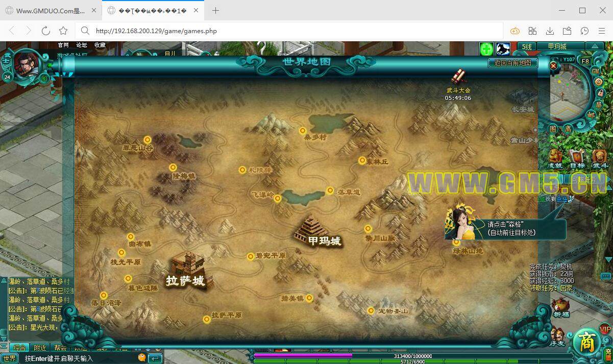Open the VIP badge
Screen dimensions: 613x364
605,329
